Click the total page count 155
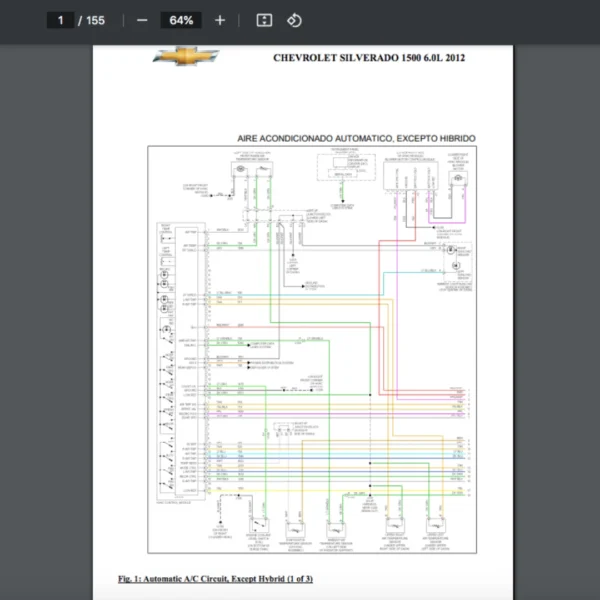 pos(95,20)
